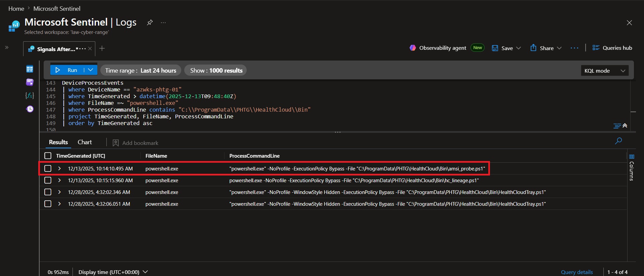Open the Queries panel icon in sidebar
Screen dimensions: 644x276
point(30,82)
